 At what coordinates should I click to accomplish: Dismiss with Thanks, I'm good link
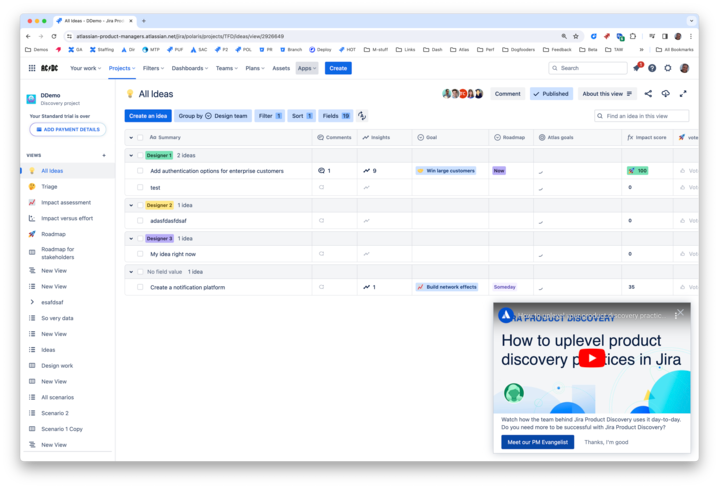(x=606, y=442)
